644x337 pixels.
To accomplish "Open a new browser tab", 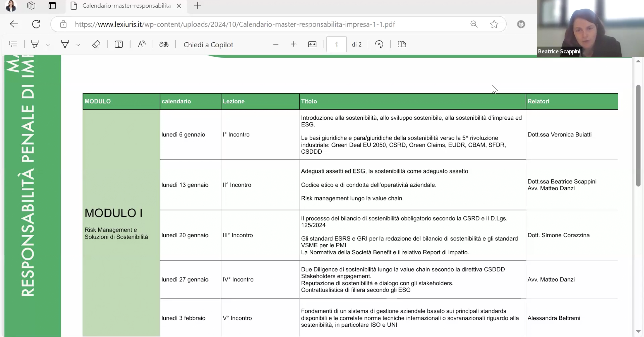I will click(x=197, y=5).
